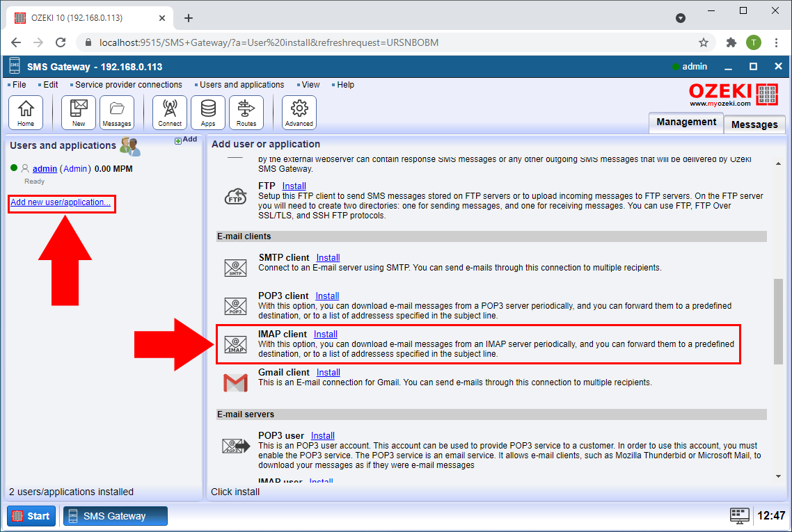Open the File menu
This screenshot has height=532, width=792.
[19, 85]
